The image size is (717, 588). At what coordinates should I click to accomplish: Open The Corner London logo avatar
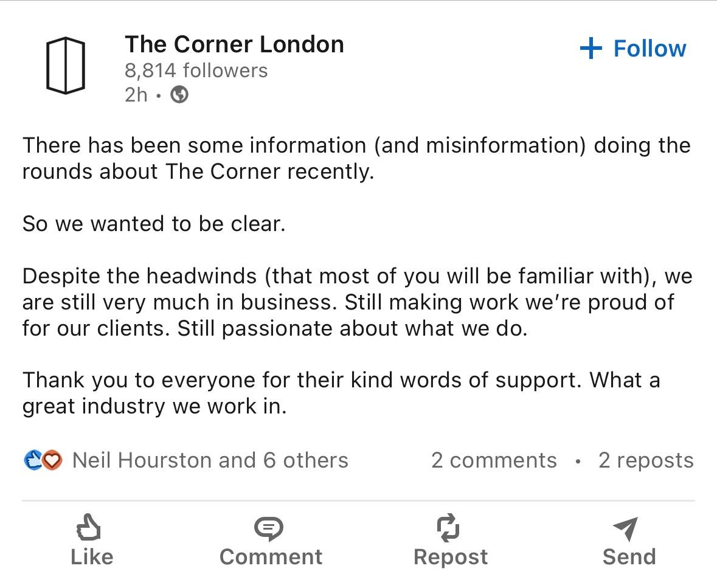(66, 66)
